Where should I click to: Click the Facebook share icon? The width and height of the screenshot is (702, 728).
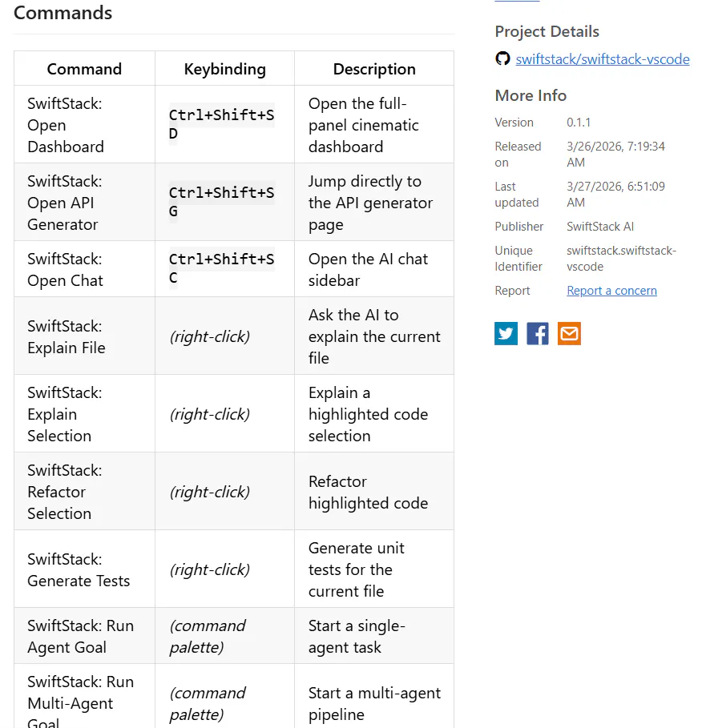(538, 333)
